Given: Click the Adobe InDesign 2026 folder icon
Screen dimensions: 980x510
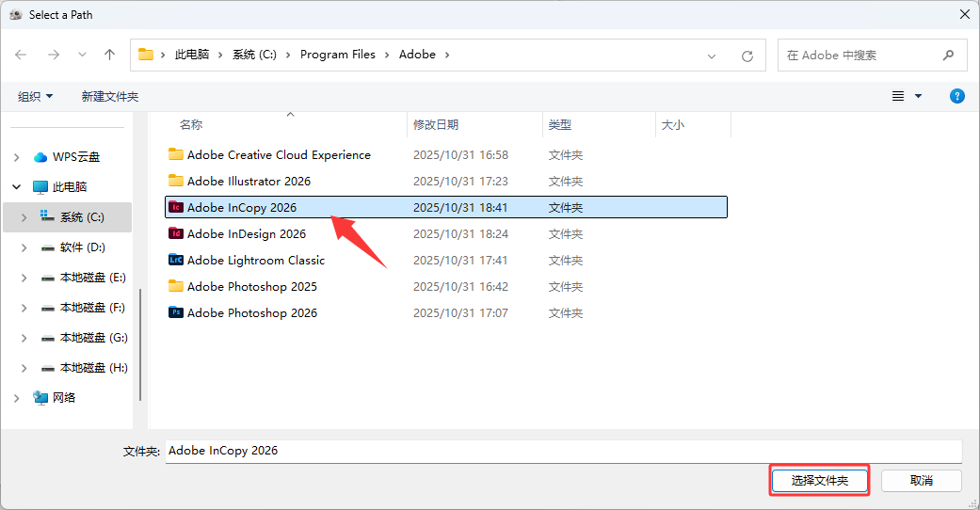Looking at the screenshot, I should coord(175,234).
